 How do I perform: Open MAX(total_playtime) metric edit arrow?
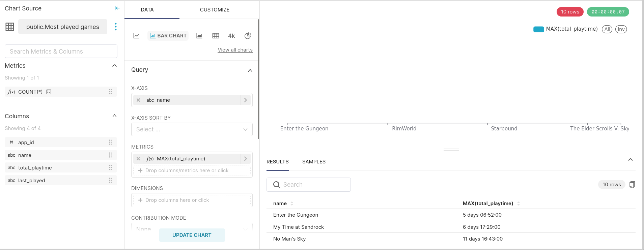245,159
